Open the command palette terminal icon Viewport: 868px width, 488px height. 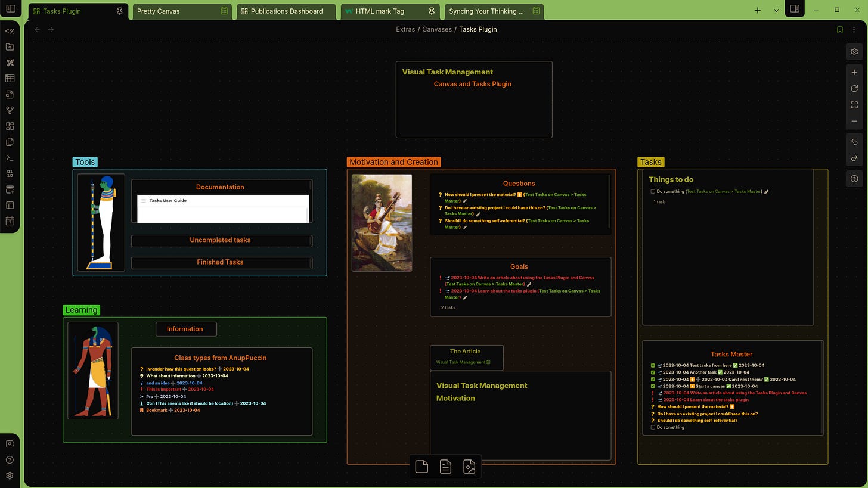[x=10, y=158]
